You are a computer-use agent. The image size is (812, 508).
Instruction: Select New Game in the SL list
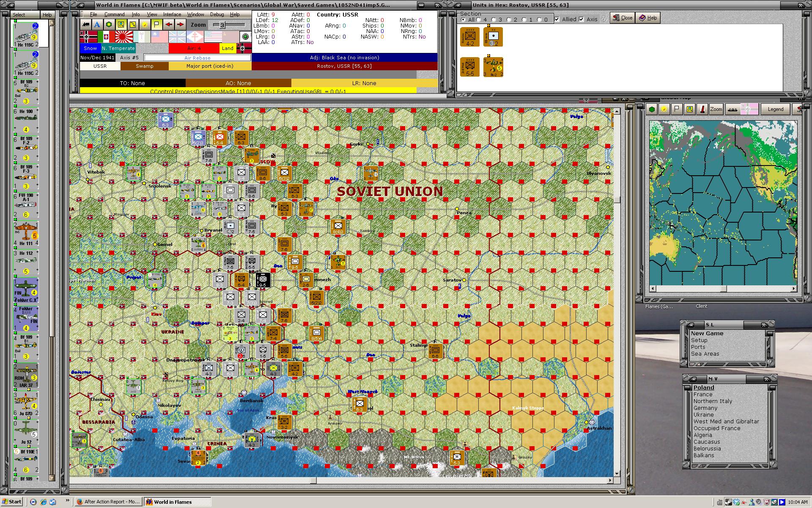[707, 334]
